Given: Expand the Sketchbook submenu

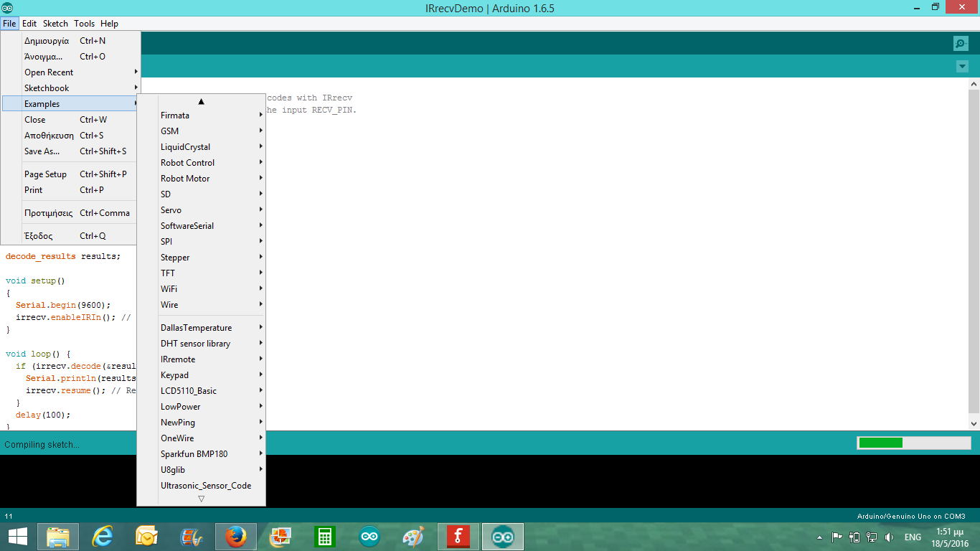Looking at the screenshot, I should 70,88.
